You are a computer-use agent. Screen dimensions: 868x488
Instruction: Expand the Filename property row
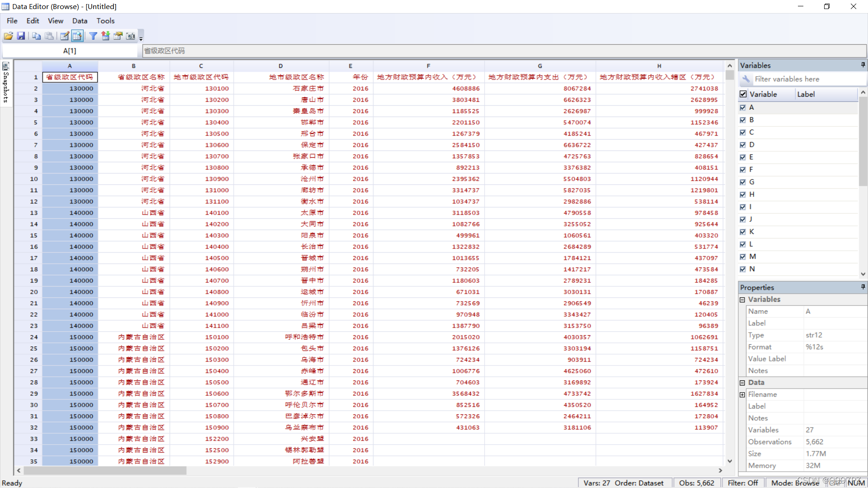[x=742, y=394]
